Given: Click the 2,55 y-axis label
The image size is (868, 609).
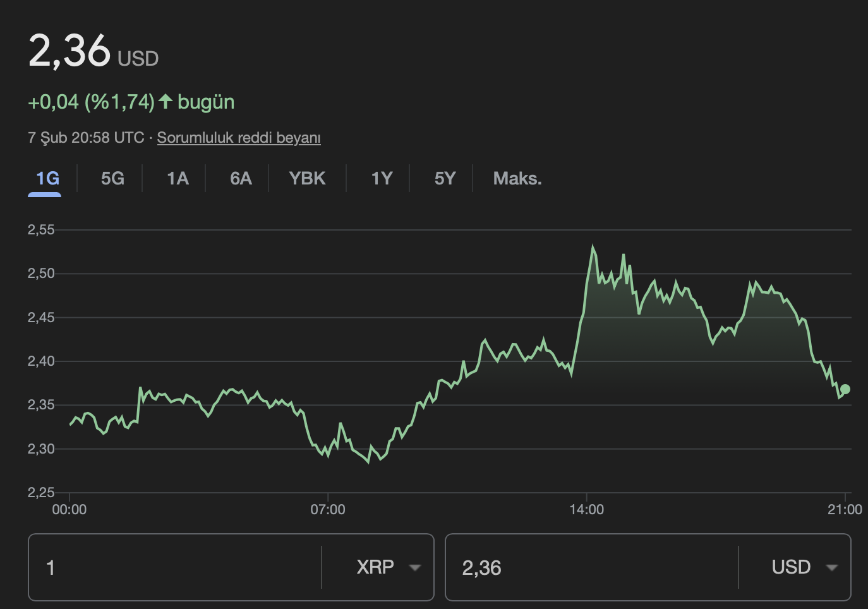Looking at the screenshot, I should [41, 230].
